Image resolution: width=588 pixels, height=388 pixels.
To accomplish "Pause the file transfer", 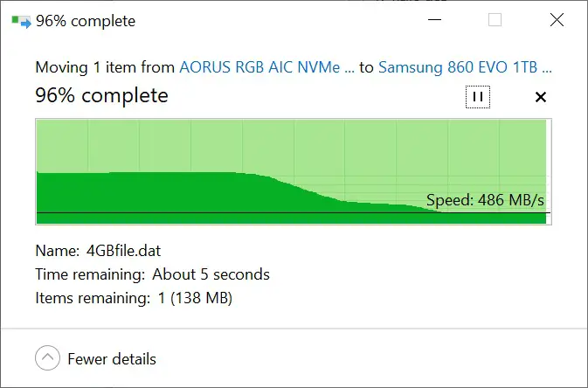I will (x=478, y=97).
